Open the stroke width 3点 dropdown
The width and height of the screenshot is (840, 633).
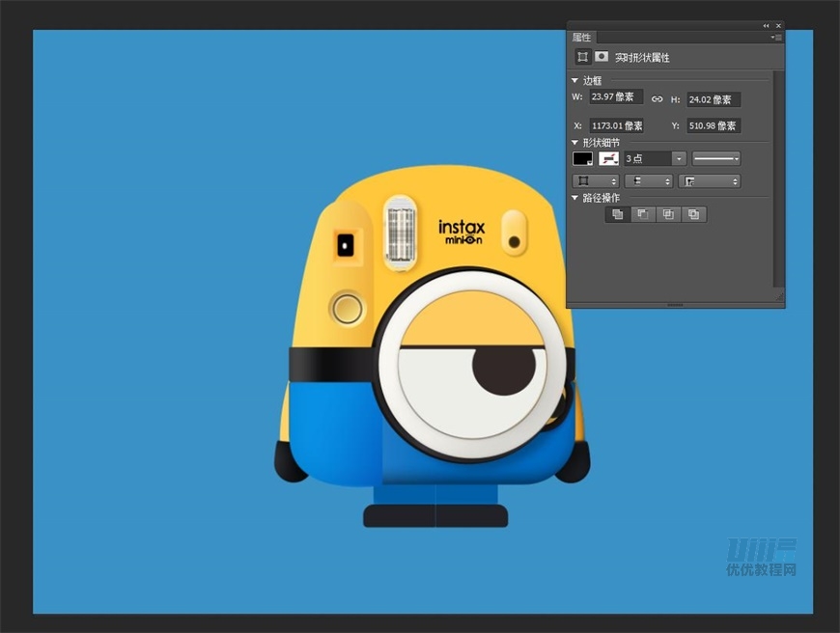pos(679,158)
